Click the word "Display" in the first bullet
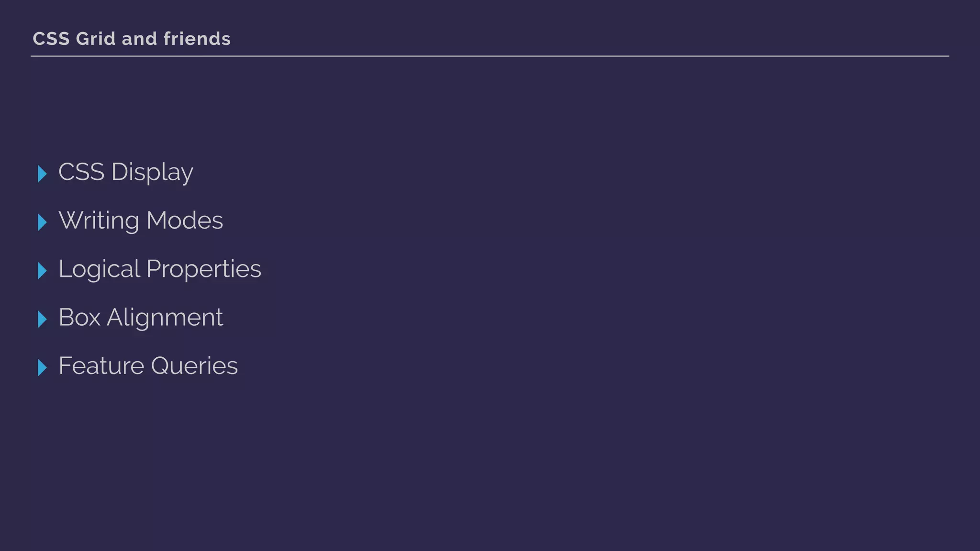The width and height of the screenshot is (980, 551). 152,173
